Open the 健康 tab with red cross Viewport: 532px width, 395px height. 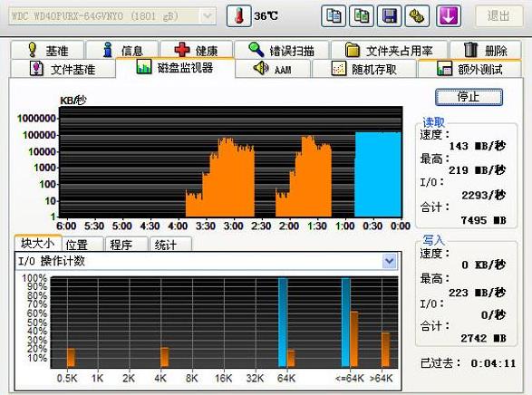click(197, 50)
